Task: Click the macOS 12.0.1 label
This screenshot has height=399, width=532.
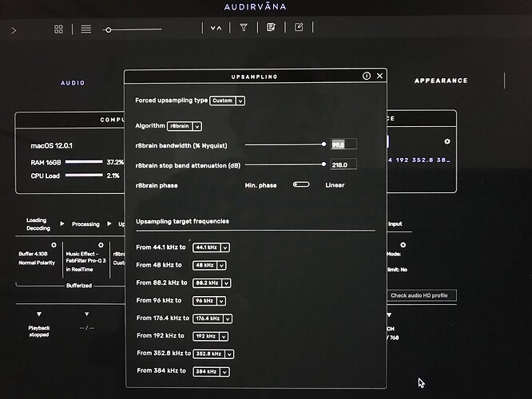Action: pos(52,146)
